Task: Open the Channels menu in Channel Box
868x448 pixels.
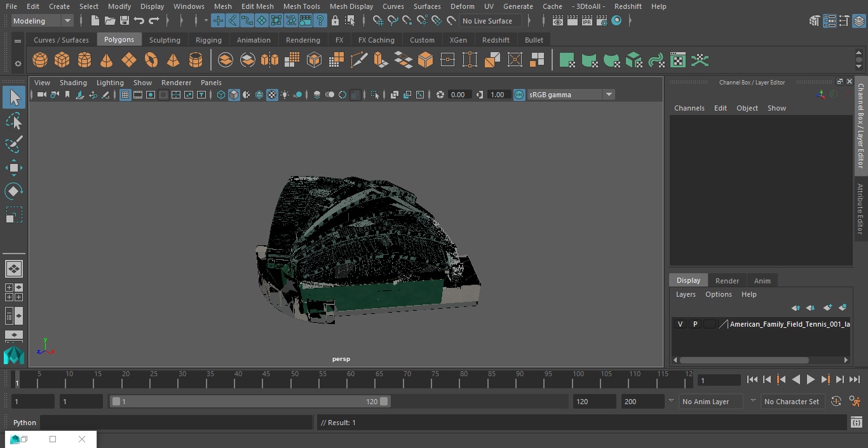Action: [689, 108]
